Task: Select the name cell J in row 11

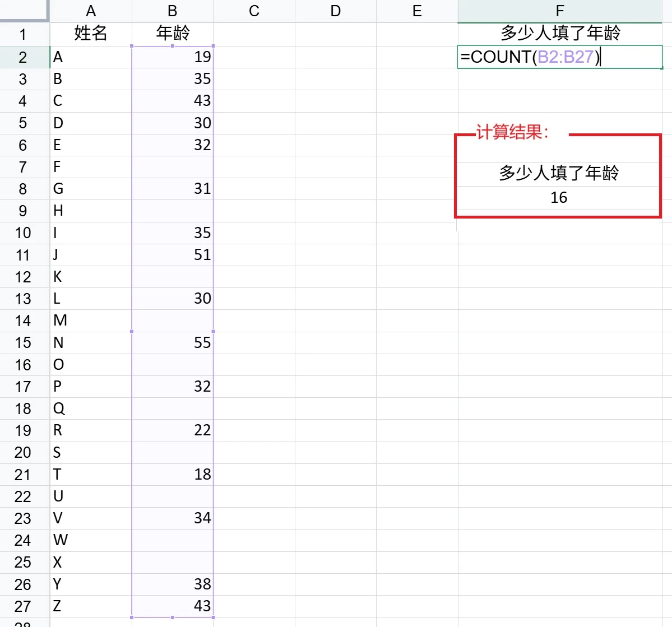Action: (x=91, y=255)
